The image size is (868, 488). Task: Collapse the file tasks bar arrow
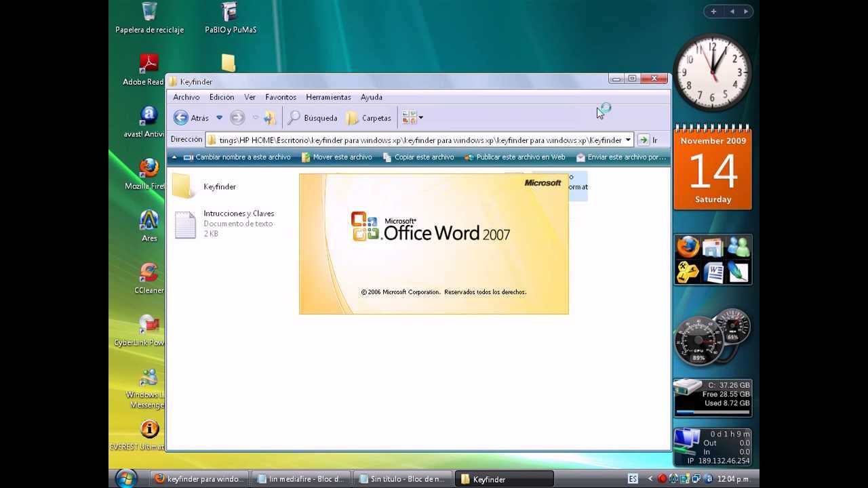(x=174, y=157)
